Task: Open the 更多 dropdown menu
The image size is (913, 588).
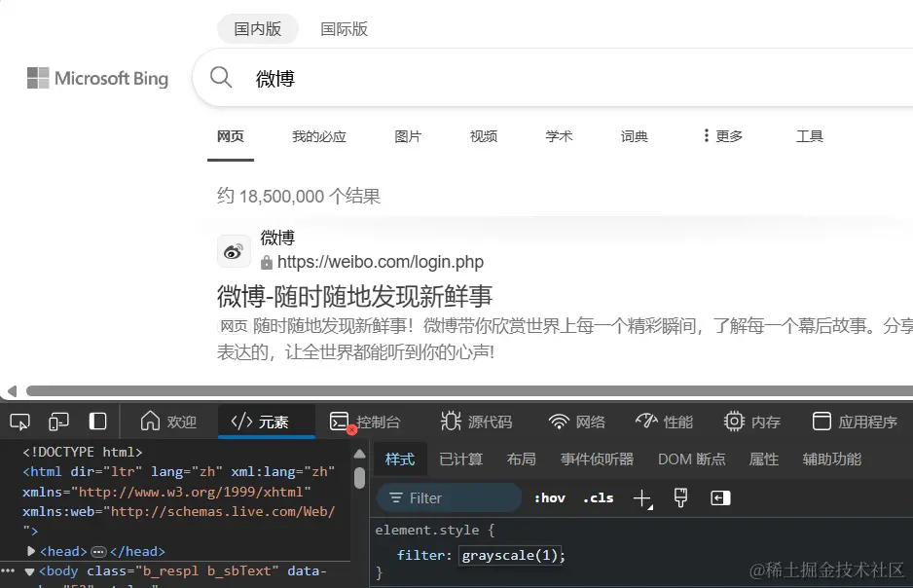Action: pos(722,136)
